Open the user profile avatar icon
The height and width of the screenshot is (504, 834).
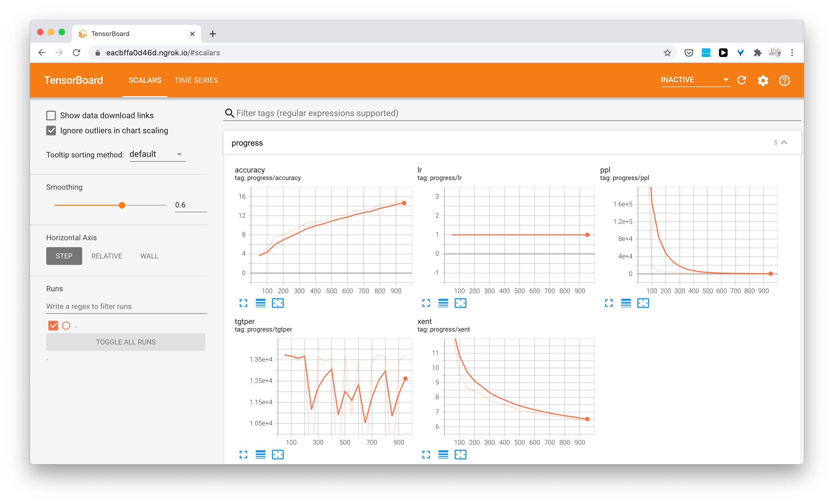774,53
